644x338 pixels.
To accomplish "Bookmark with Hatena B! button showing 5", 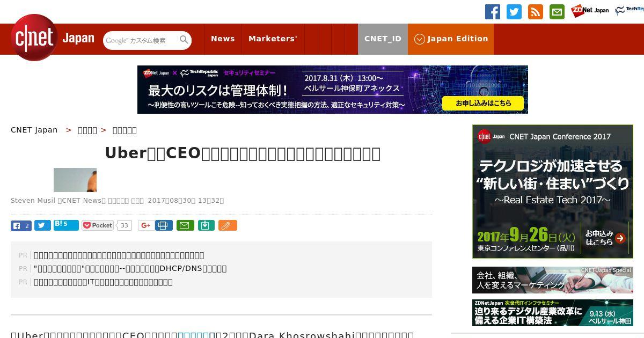I will pyautogui.click(x=66, y=225).
